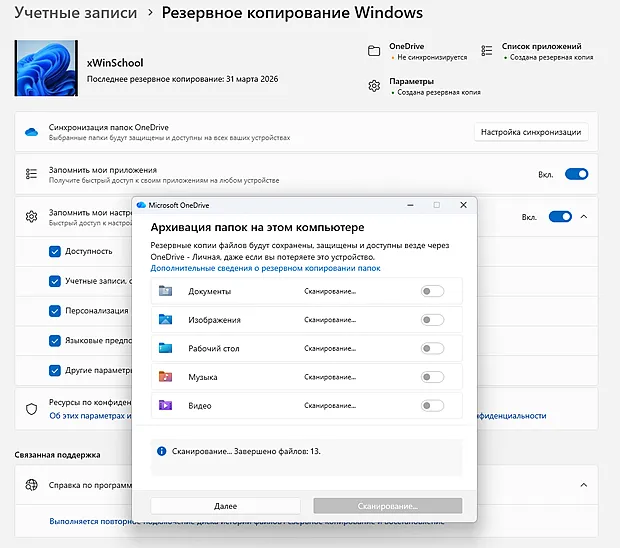Enable backup toggle for Музыка
620x548 pixels.
pos(432,377)
